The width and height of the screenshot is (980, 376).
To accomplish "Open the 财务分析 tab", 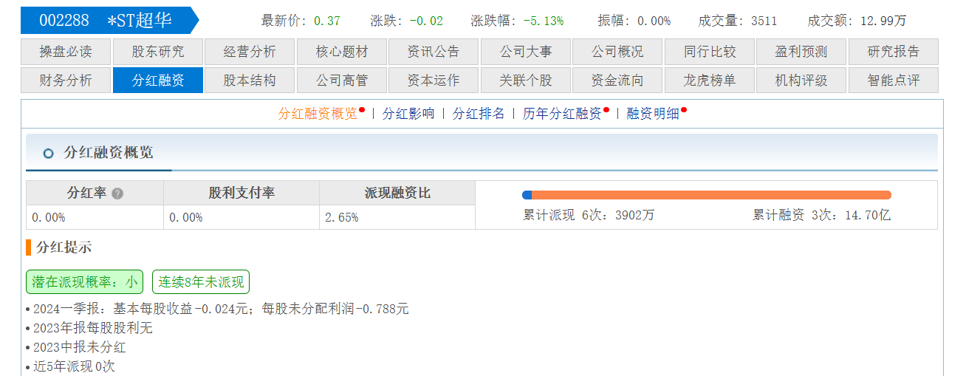I will pyautogui.click(x=66, y=81).
